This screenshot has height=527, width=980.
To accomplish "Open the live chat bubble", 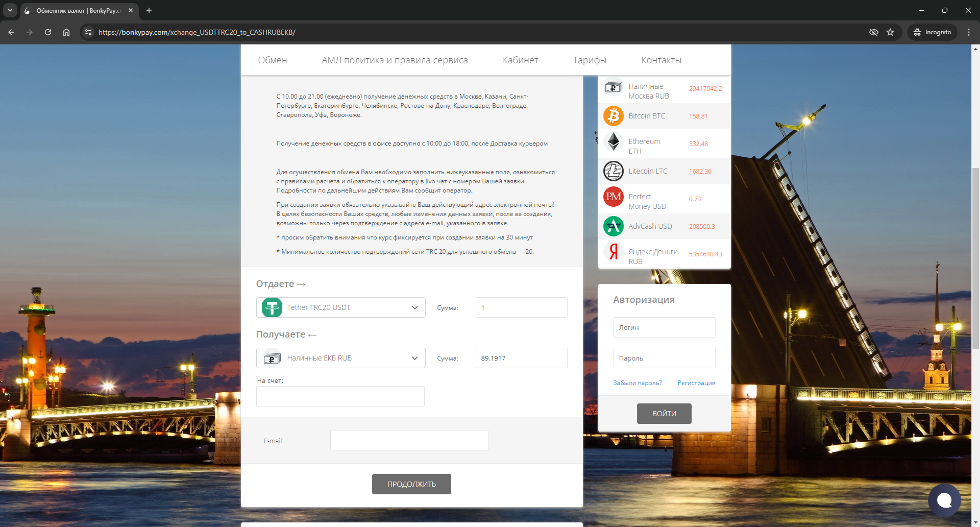I will point(944,500).
